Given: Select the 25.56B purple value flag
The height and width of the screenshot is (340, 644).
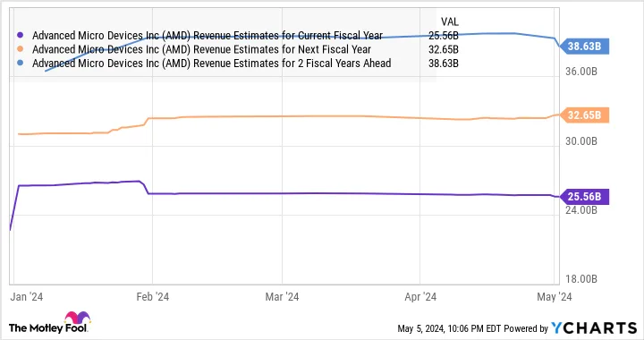Looking at the screenshot, I should coord(584,197).
